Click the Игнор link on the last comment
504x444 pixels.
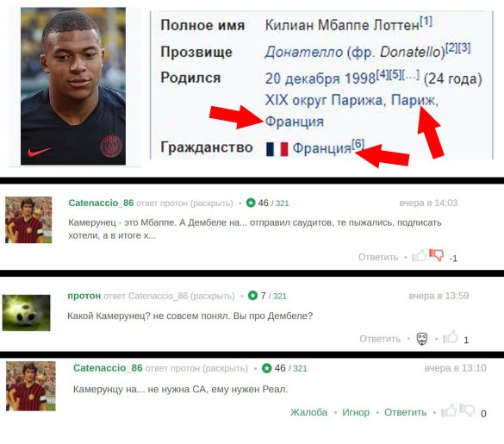(356, 412)
